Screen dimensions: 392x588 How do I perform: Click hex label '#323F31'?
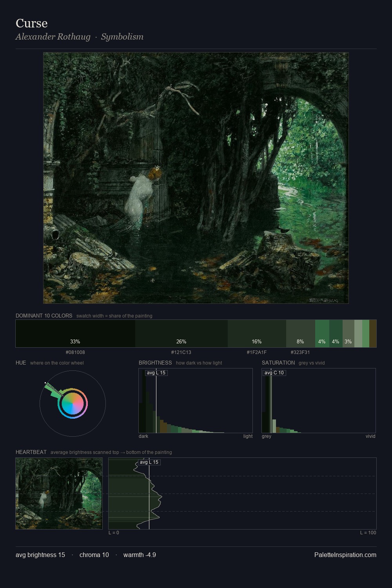300,352
